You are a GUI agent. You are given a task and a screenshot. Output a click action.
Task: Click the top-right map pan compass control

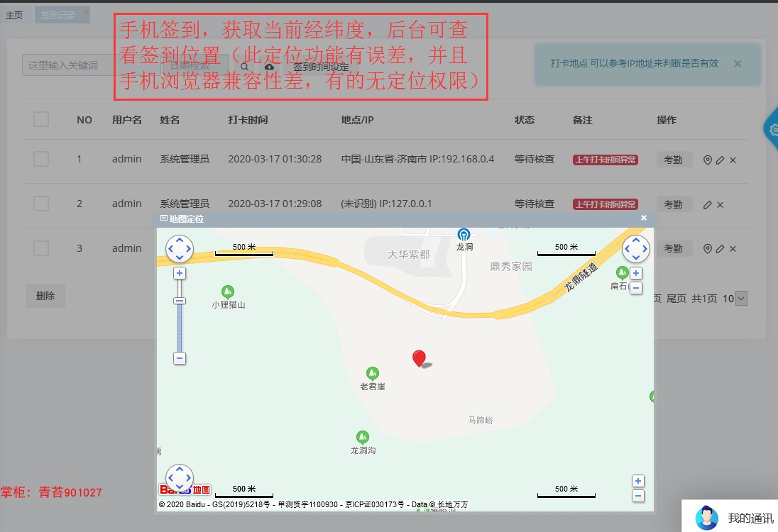tap(635, 249)
